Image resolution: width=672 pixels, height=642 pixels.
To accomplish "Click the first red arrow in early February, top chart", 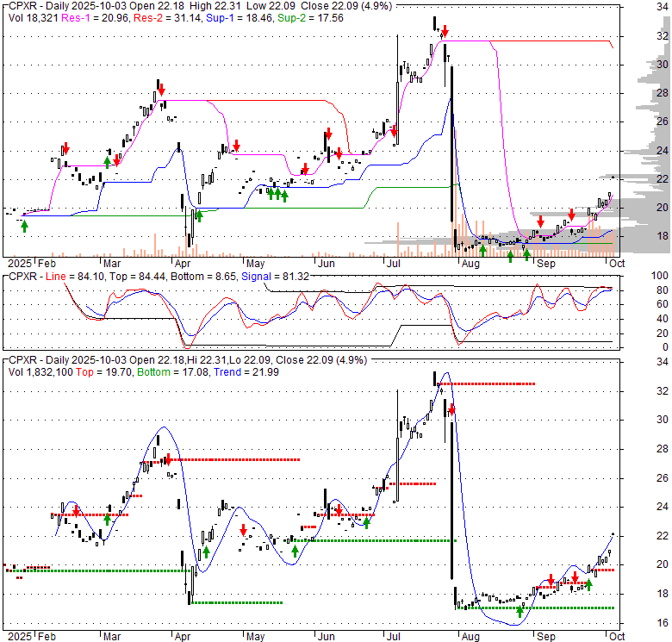I will click(65, 149).
